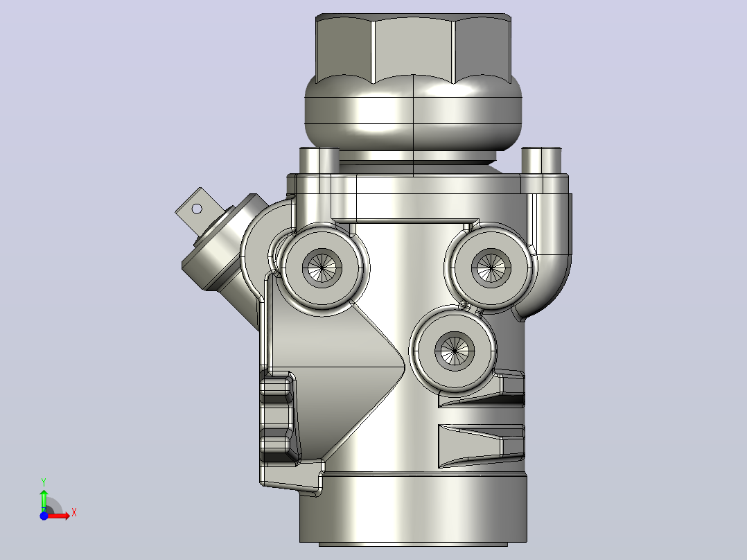
Task: Select the small hole in the angled connector tab
Action: pyautogui.click(x=197, y=209)
